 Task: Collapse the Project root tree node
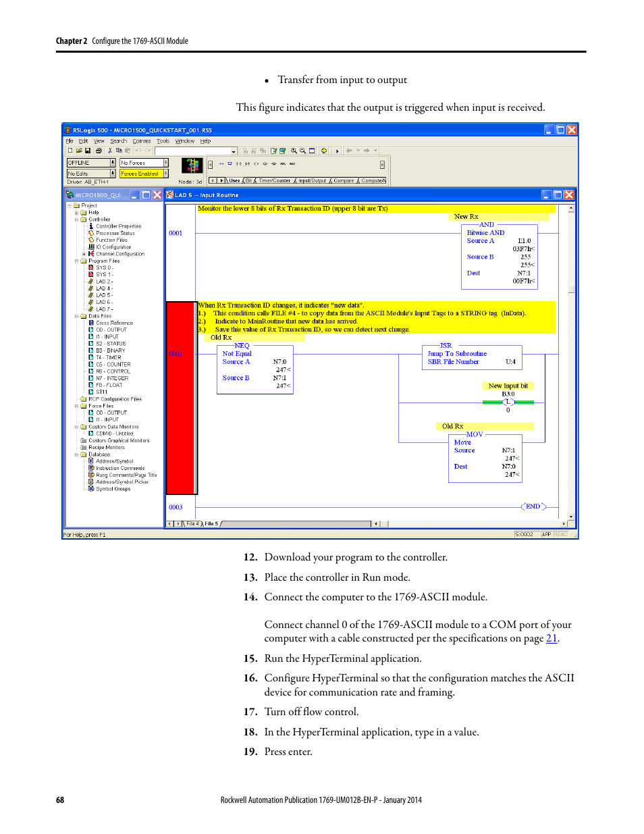pyautogui.click(x=70, y=205)
